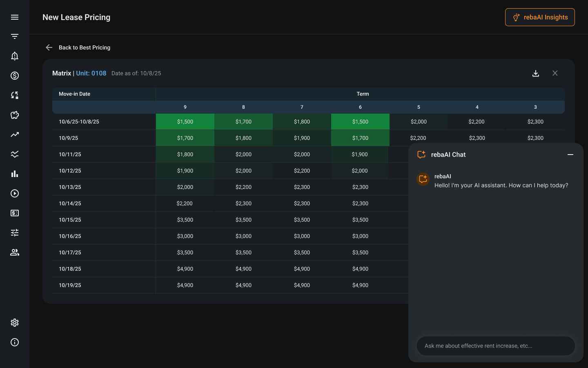Click the 10/15/25 move-in date row
This screenshot has width=588, height=368.
click(x=104, y=220)
